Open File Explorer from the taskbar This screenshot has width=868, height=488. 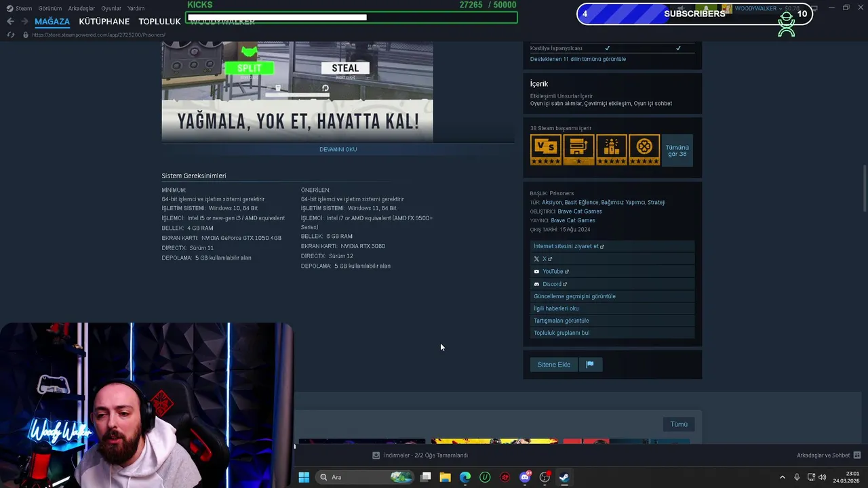[446, 477]
